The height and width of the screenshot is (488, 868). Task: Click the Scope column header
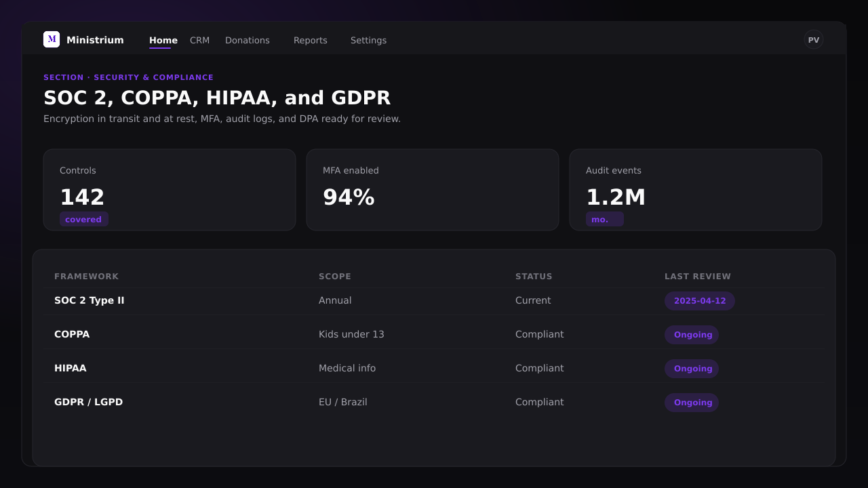pyautogui.click(x=335, y=277)
